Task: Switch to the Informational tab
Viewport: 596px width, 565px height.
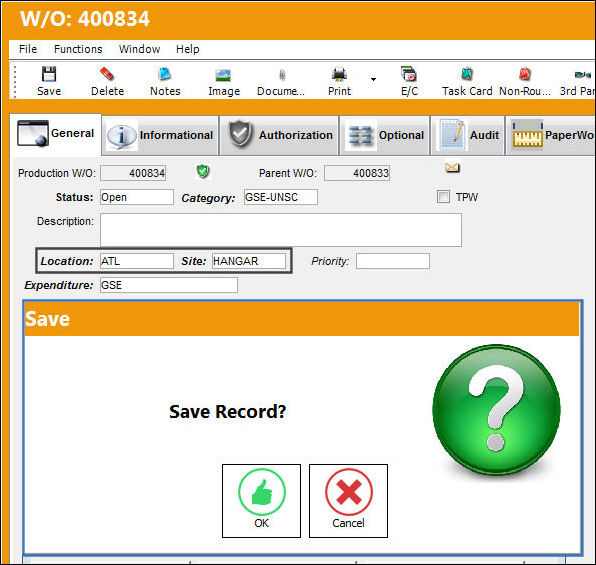Action: click(160, 135)
